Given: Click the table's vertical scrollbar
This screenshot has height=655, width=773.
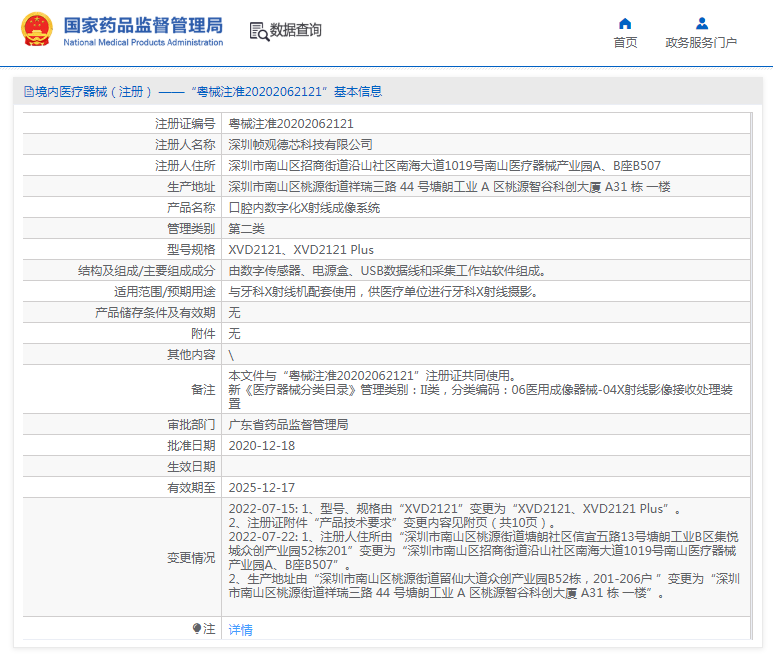Looking at the screenshot, I should pyautogui.click(x=751, y=376).
